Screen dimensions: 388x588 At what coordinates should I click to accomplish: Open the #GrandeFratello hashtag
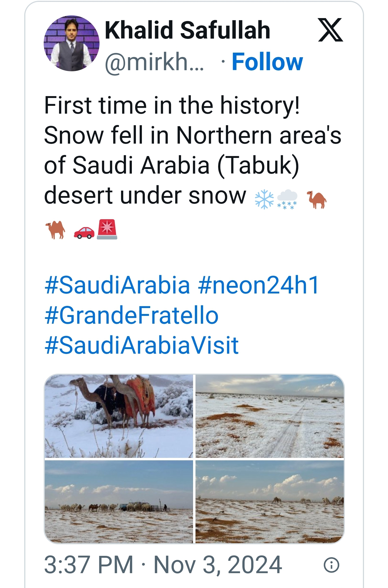point(131,315)
